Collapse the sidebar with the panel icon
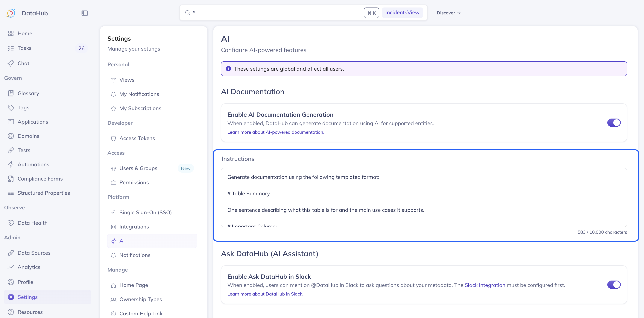The image size is (644, 318). pyautogui.click(x=84, y=13)
